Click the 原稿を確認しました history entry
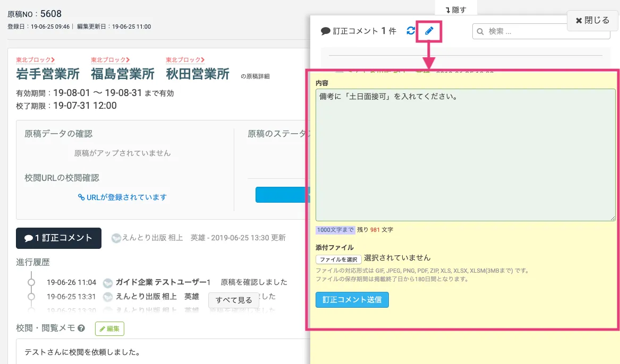620x364 pixels. click(x=254, y=282)
